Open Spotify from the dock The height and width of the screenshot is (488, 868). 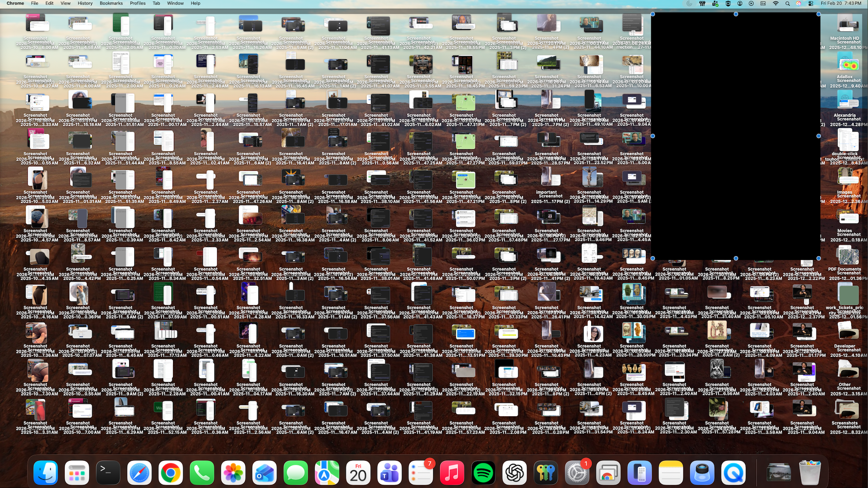483,473
